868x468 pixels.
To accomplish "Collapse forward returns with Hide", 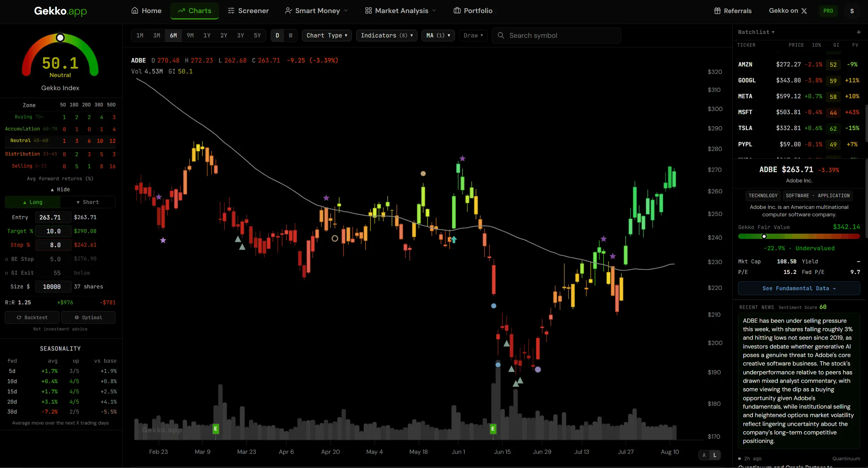I will (x=60, y=189).
